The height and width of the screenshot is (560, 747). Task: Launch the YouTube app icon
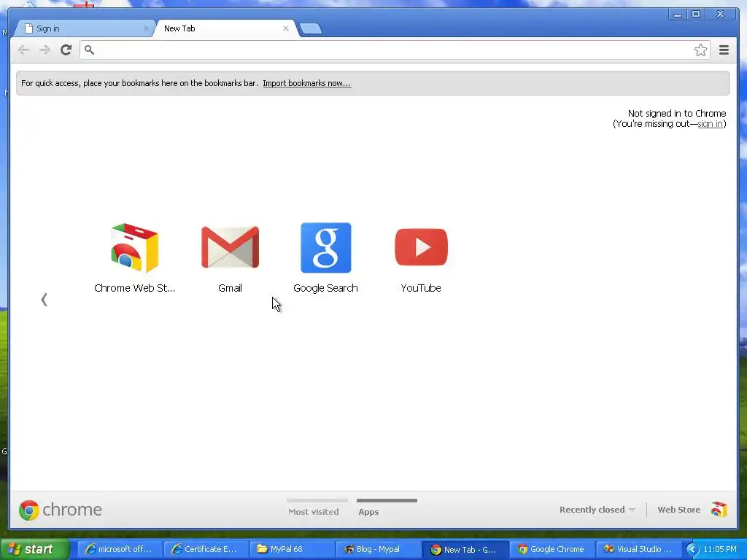click(421, 247)
